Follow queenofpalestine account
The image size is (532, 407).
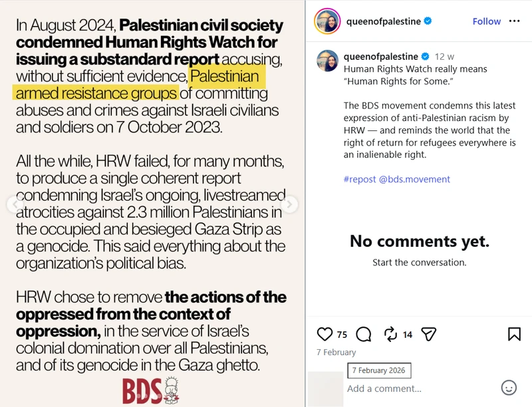coord(487,21)
